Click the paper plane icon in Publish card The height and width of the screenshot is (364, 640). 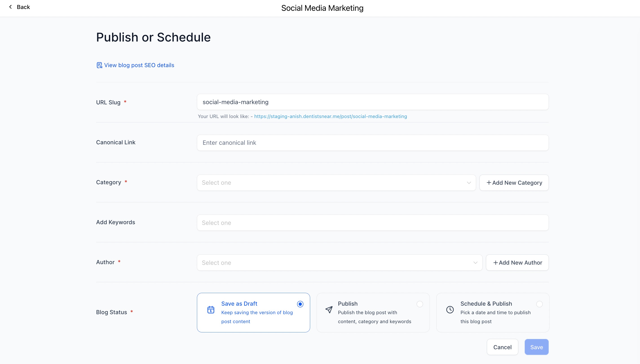(x=329, y=310)
